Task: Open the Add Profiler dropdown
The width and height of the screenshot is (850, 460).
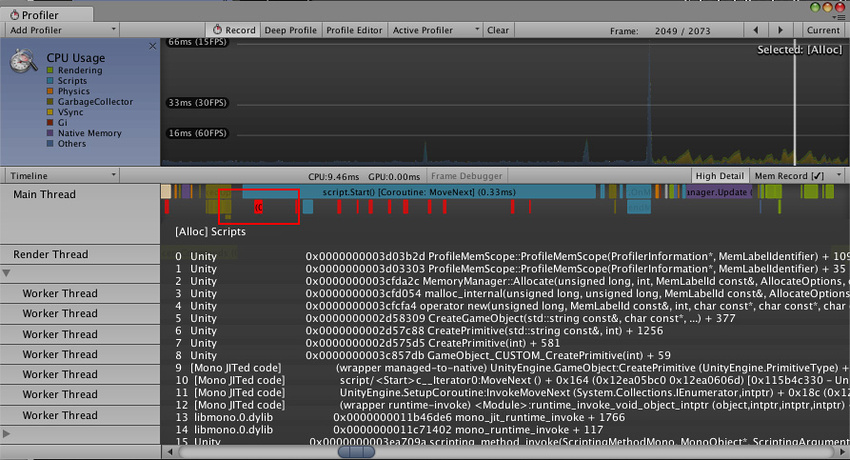Action: tap(60, 30)
